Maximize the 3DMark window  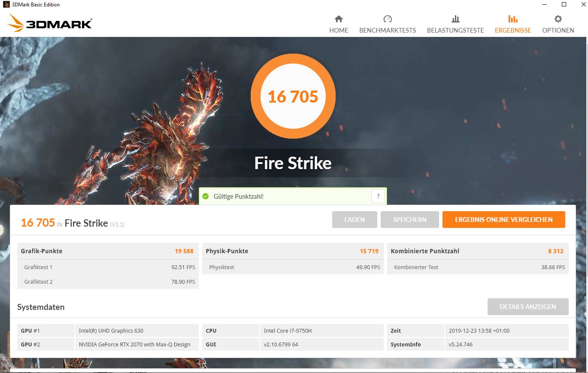point(564,5)
